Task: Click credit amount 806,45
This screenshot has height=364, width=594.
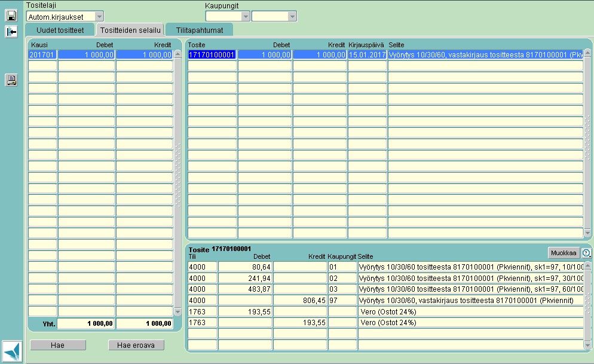Action: pos(299,301)
